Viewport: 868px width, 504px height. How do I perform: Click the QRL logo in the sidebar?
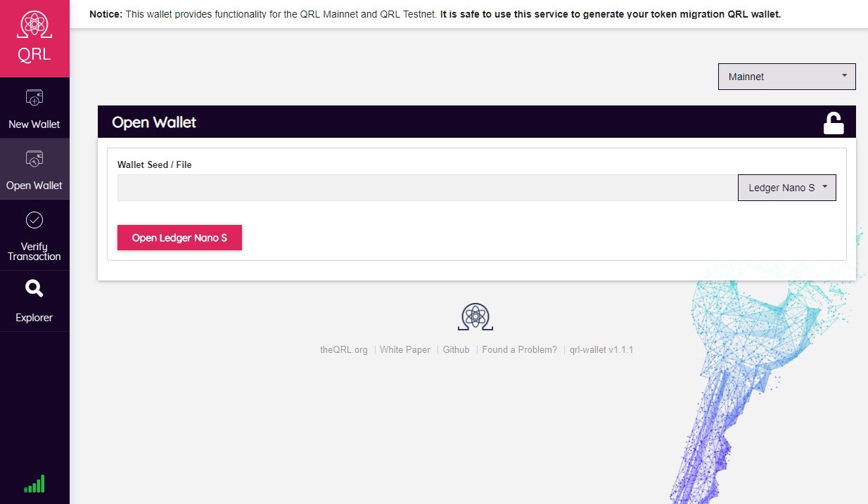click(x=34, y=38)
